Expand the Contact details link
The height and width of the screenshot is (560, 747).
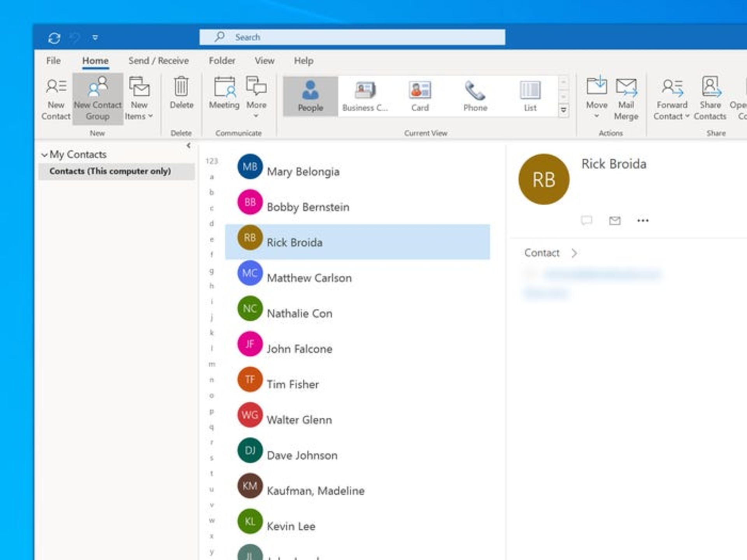pyautogui.click(x=551, y=253)
